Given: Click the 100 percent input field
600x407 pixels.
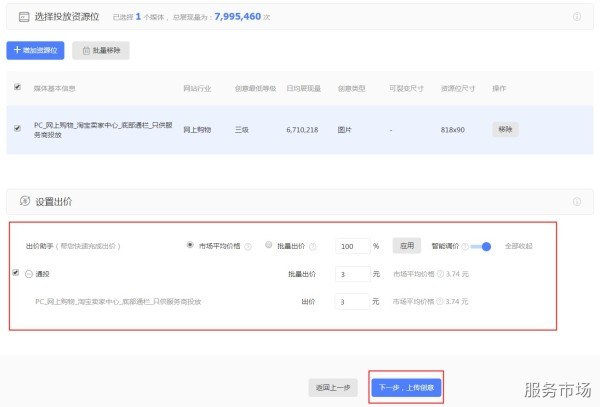Looking at the screenshot, I should [x=353, y=246].
